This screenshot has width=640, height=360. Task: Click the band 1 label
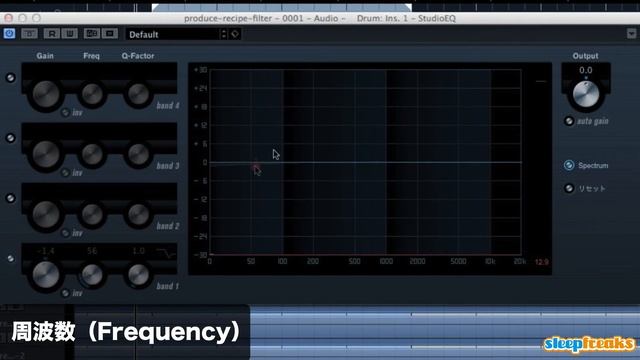click(x=168, y=286)
